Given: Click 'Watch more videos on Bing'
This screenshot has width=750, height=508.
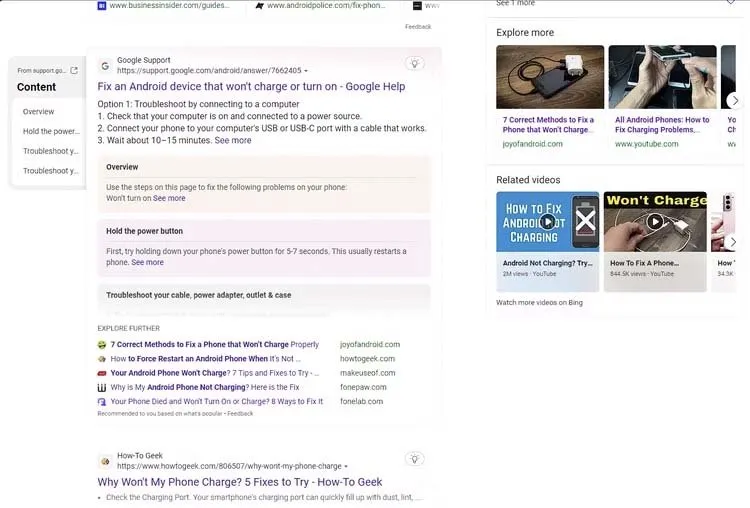Looking at the screenshot, I should 539,302.
